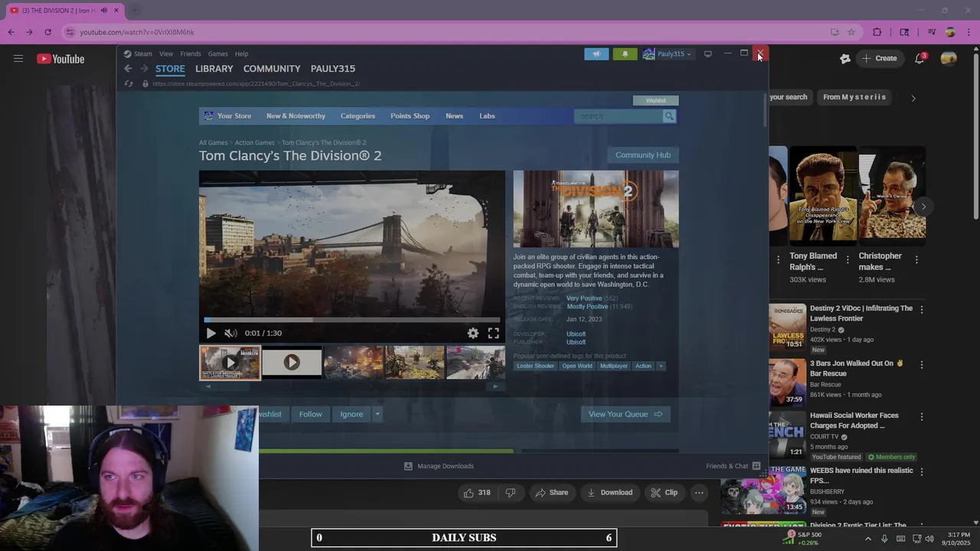Open Chrome extensions puzzle icon
The image size is (980, 551).
877,32
